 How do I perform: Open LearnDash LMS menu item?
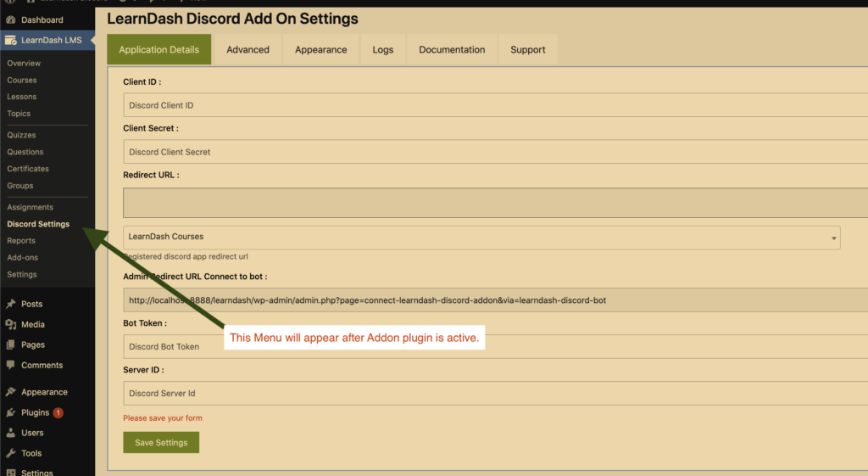click(52, 40)
